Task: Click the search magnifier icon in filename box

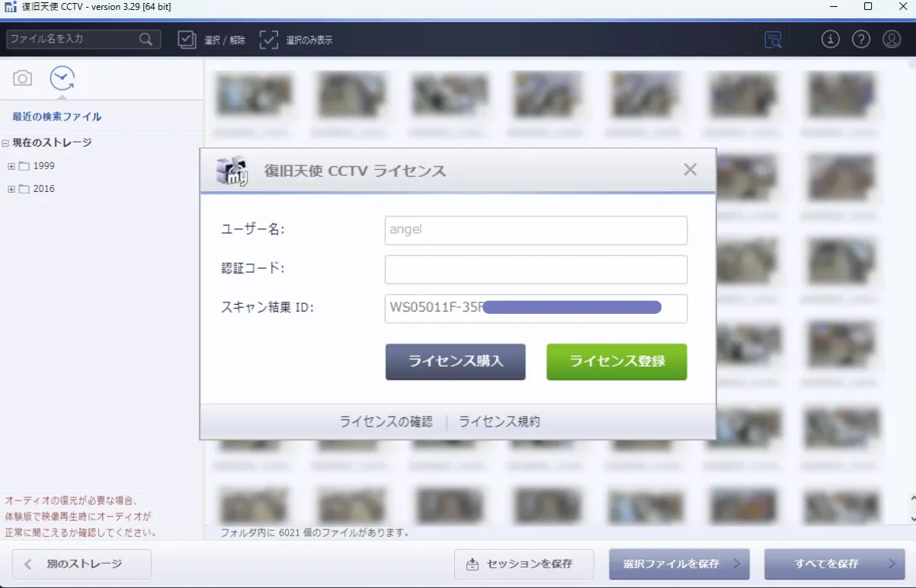Action: pyautogui.click(x=146, y=39)
